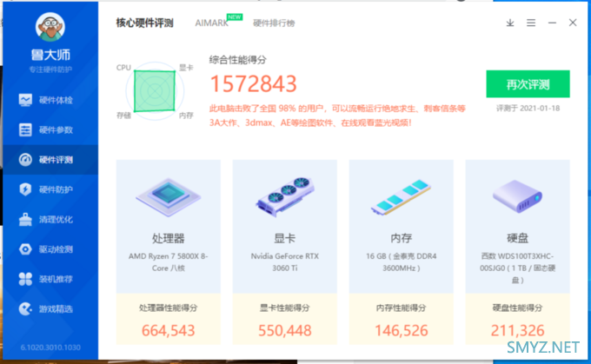Click the 显卡性能得分 label
Viewport: 591px width, 364px height.
pyautogui.click(x=284, y=308)
